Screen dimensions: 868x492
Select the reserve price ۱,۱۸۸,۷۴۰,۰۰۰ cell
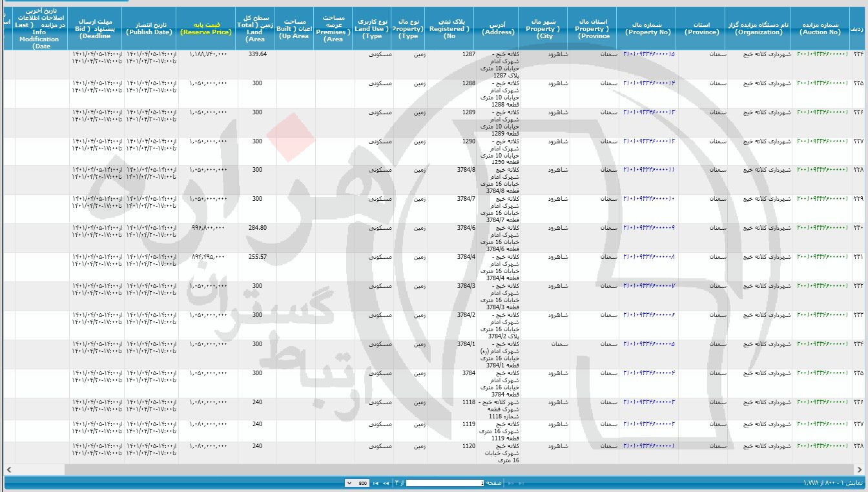click(x=207, y=65)
